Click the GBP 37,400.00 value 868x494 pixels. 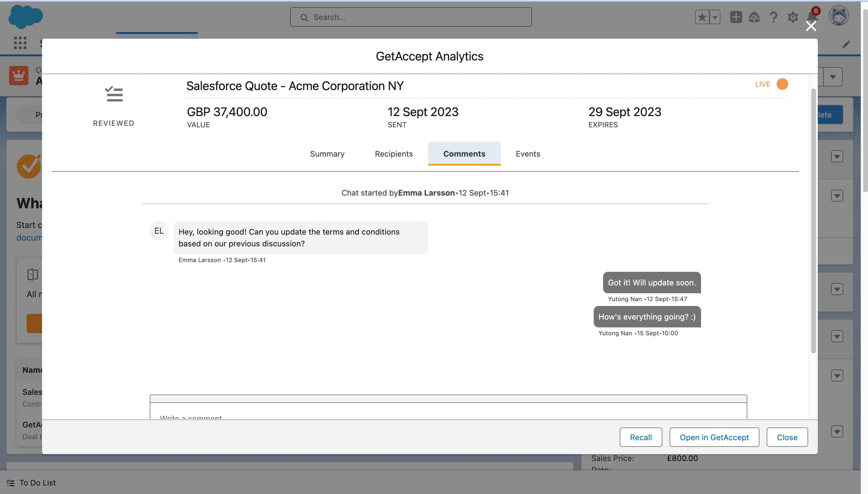[227, 112]
